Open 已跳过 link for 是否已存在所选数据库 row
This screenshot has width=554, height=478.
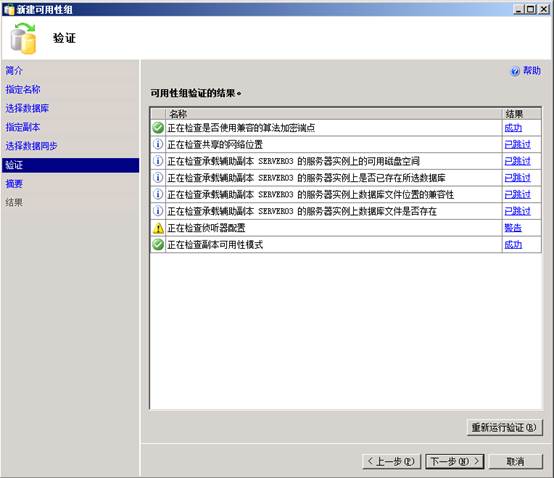coord(518,178)
